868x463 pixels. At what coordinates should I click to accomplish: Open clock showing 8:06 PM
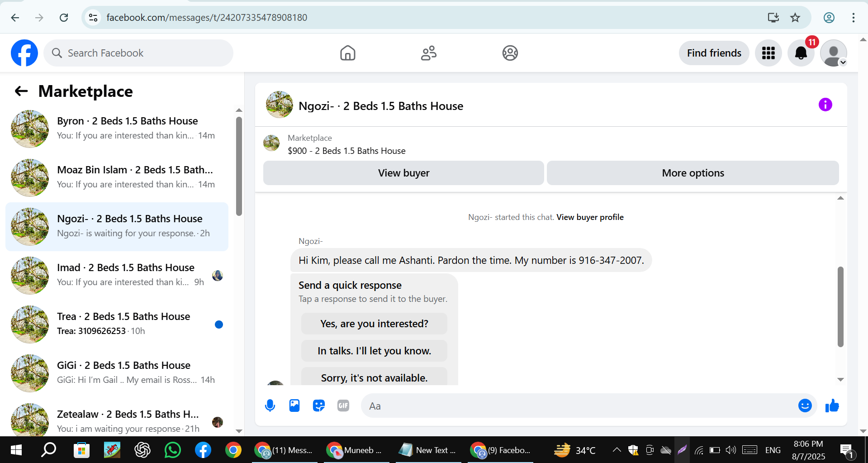click(x=808, y=450)
